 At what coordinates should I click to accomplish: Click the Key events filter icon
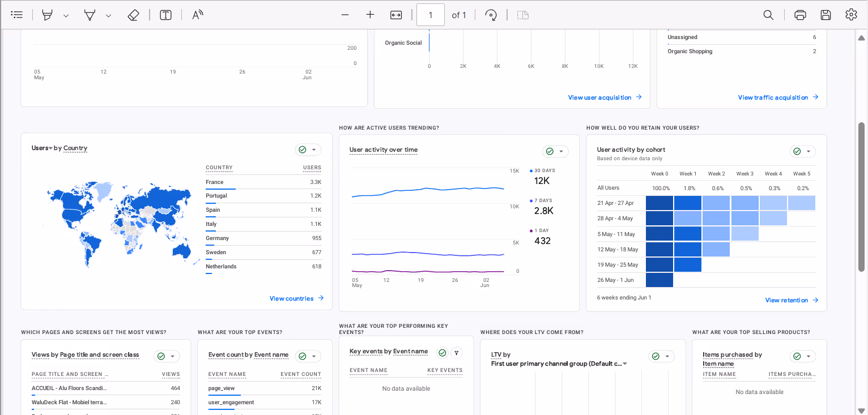[457, 353]
